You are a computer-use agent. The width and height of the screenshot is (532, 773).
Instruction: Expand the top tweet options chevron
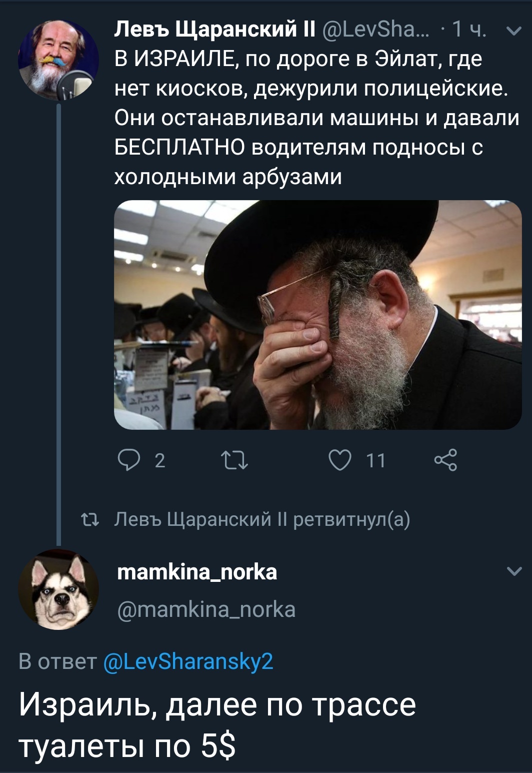[x=513, y=31]
